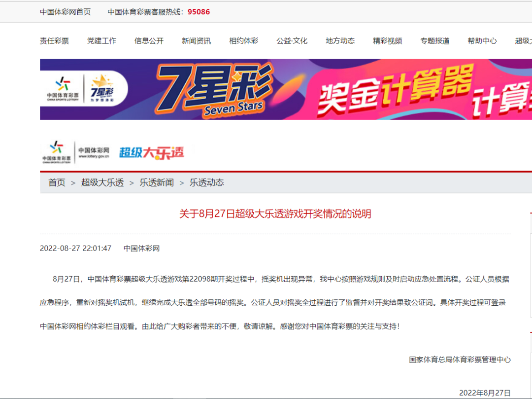Go to 地方动态 section
The width and height of the screenshot is (532, 399).
[340, 41]
